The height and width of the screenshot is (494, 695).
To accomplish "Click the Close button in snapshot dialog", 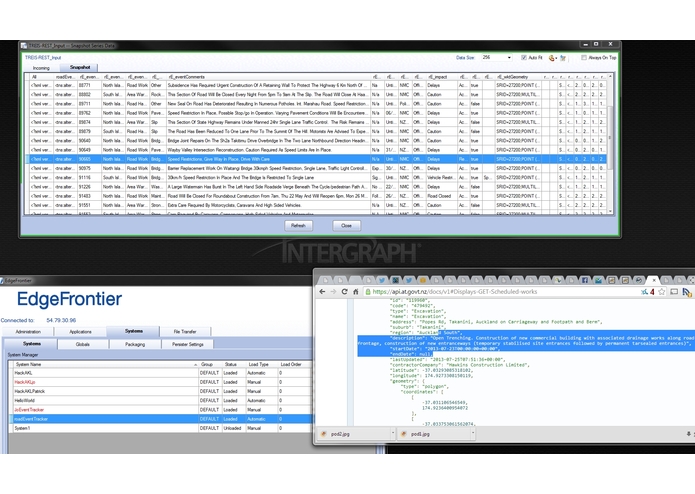I will tap(347, 226).
